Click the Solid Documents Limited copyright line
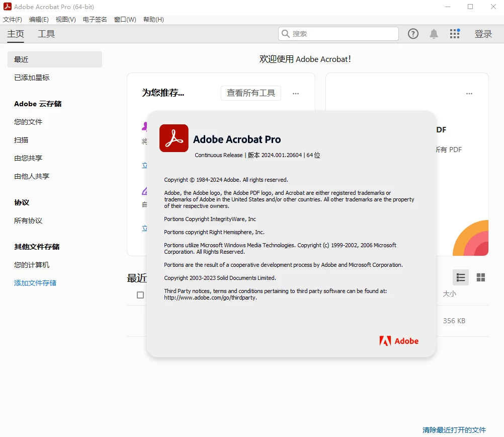The image size is (504, 437). 220,278
